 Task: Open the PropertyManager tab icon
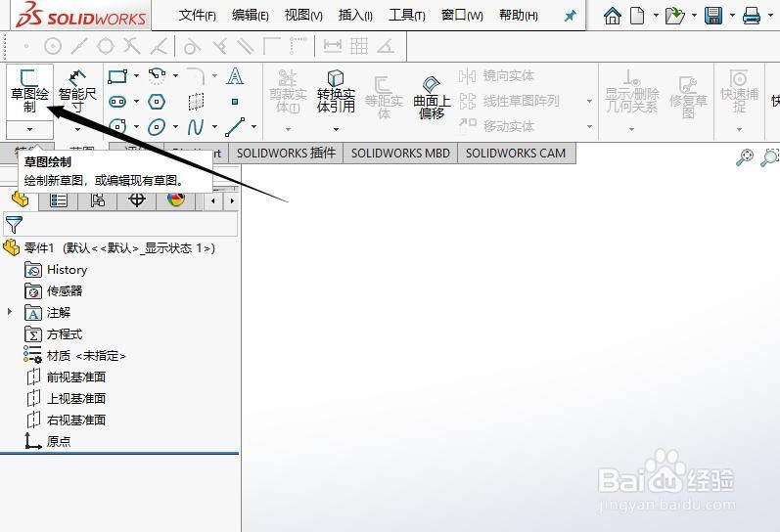[58, 200]
